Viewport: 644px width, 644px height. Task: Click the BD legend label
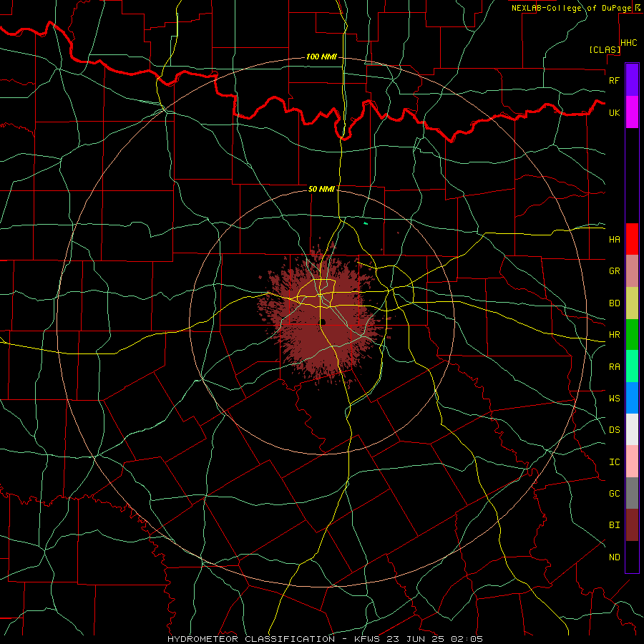pyautogui.click(x=614, y=303)
